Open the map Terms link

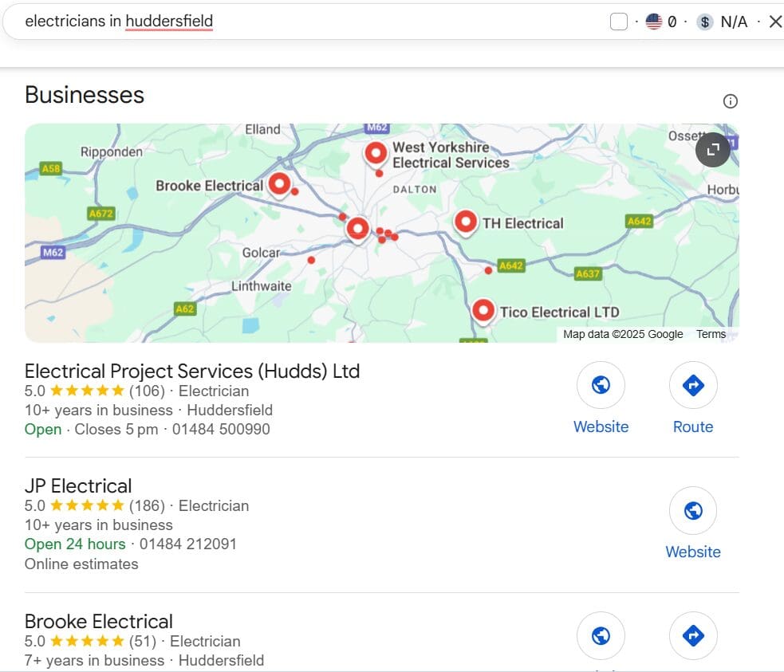(x=711, y=334)
